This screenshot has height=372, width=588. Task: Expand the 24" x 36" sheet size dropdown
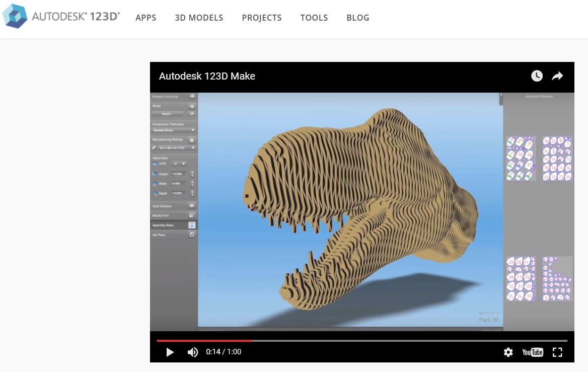coord(177,148)
